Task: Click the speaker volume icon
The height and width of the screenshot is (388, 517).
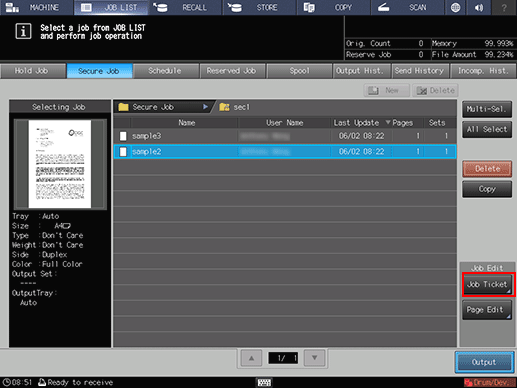Action: [479, 7]
